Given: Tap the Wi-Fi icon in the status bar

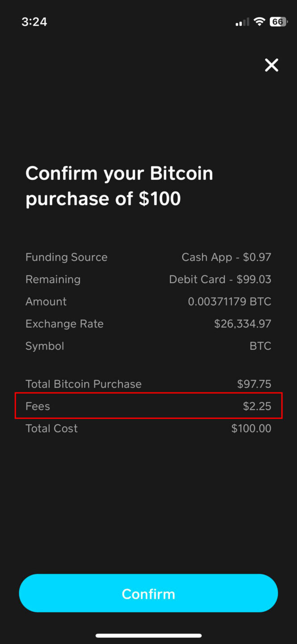Looking at the screenshot, I should [x=259, y=21].
